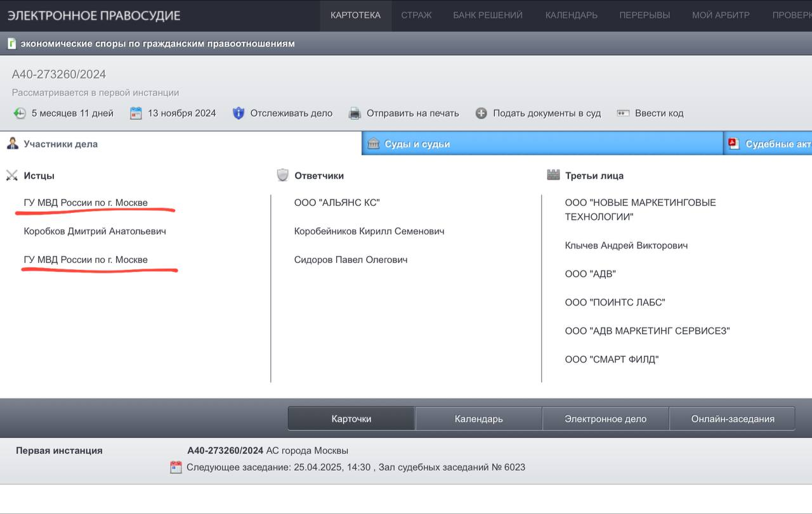Click the clock icon beside 5 месяцев 11 дней
812x514 pixels.
click(x=20, y=113)
